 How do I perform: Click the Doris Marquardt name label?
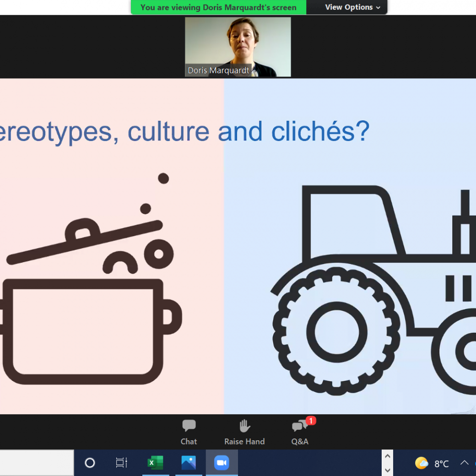point(218,70)
